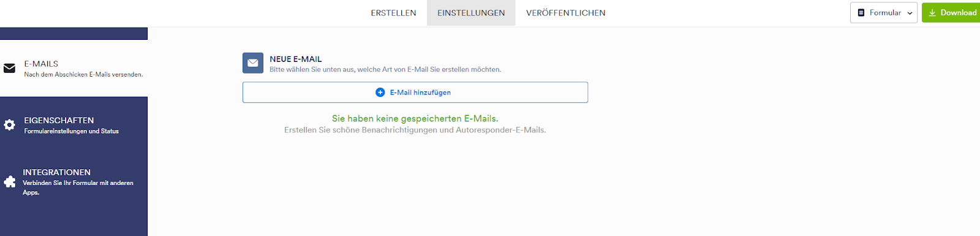Add an email via E-Mail hinzufügen

(415, 93)
